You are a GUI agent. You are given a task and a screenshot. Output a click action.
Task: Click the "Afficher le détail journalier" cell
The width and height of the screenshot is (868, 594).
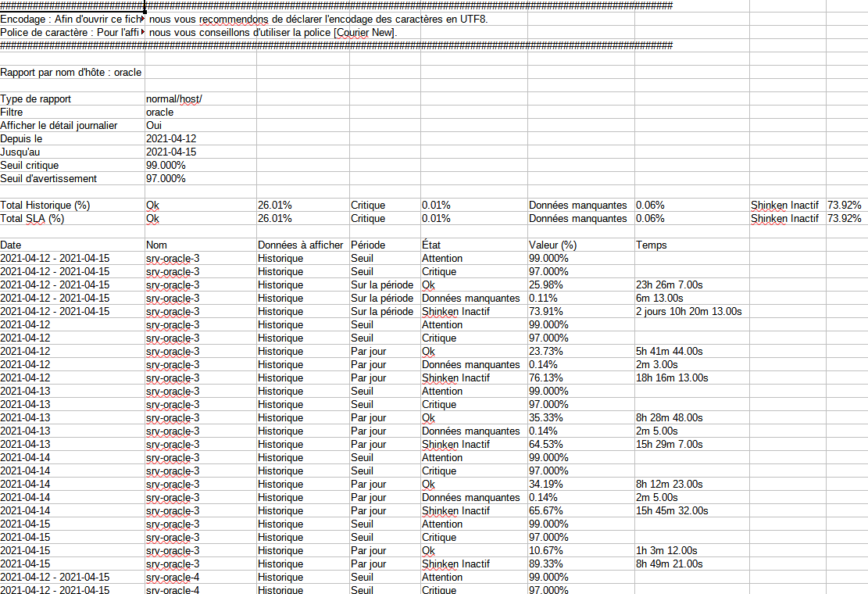click(59, 126)
